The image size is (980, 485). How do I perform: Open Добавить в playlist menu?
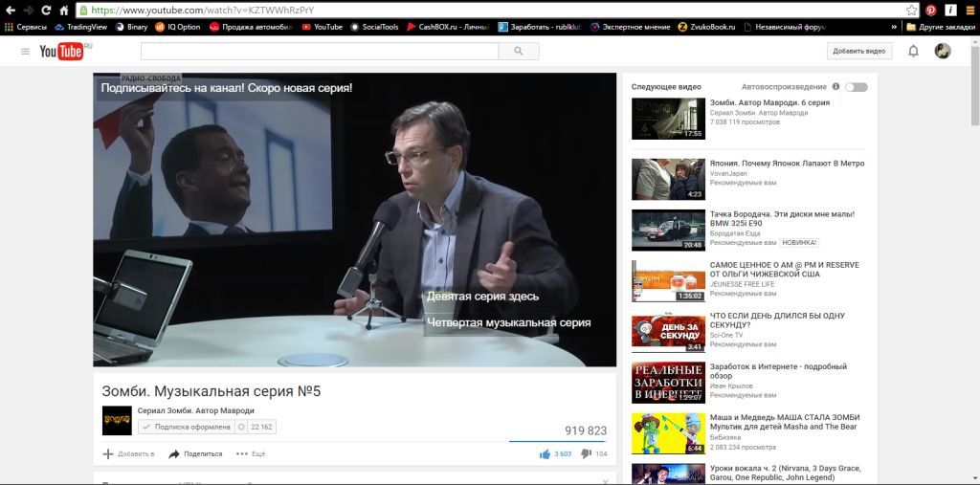pyautogui.click(x=129, y=453)
